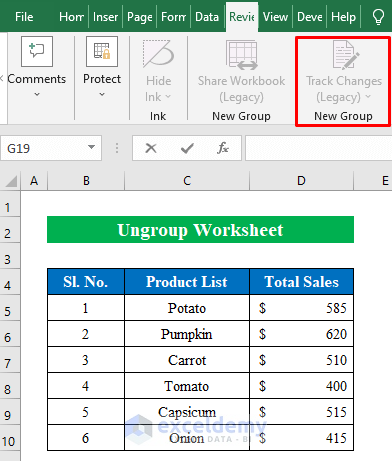Select the sales value 415
Screen dimensions: 392x461
pos(301,438)
